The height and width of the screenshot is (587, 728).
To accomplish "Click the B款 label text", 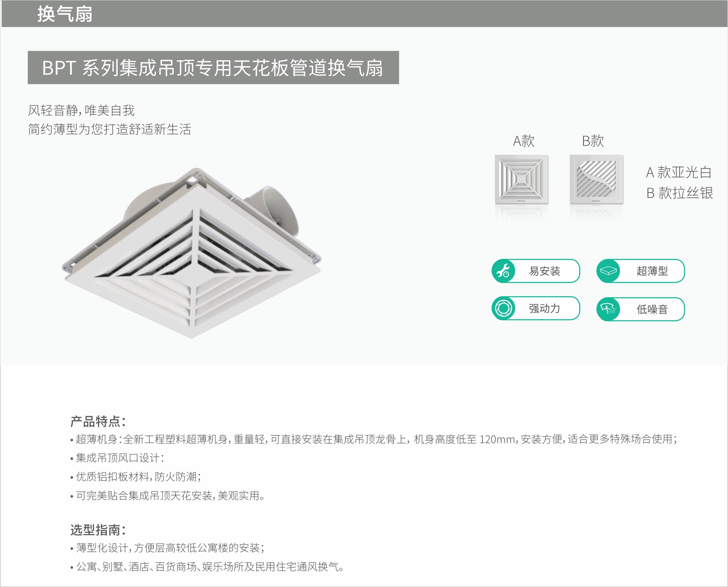I will tap(593, 141).
